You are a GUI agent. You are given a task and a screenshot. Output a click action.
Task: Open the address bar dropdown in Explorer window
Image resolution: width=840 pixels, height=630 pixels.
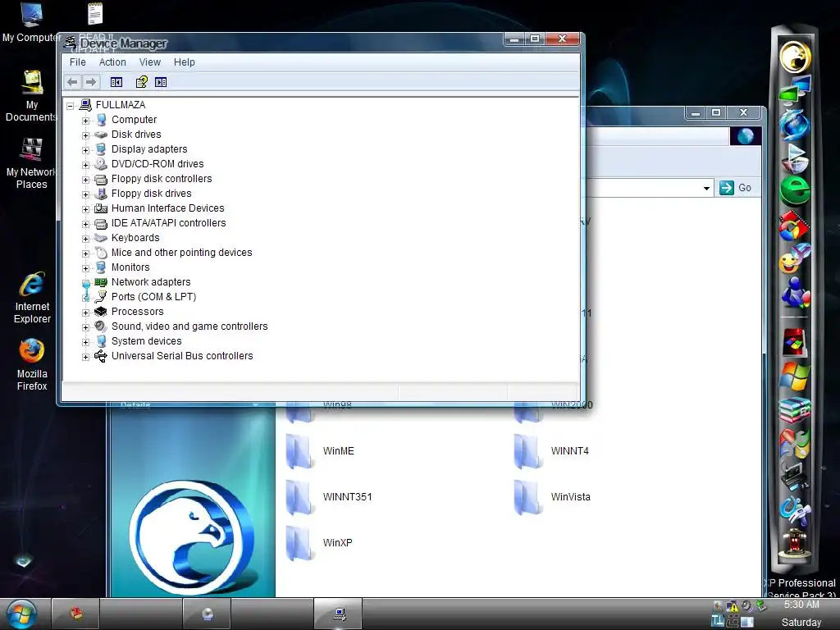pyautogui.click(x=706, y=188)
